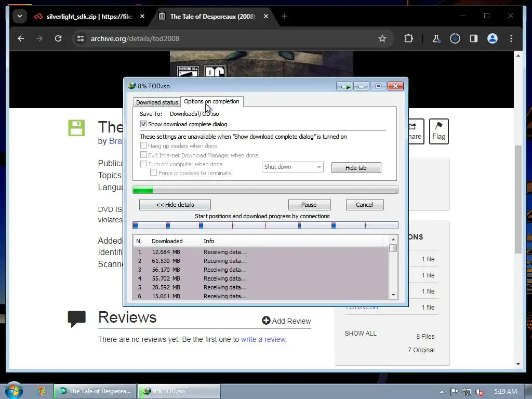Open the Shut down dropdown

tap(292, 167)
